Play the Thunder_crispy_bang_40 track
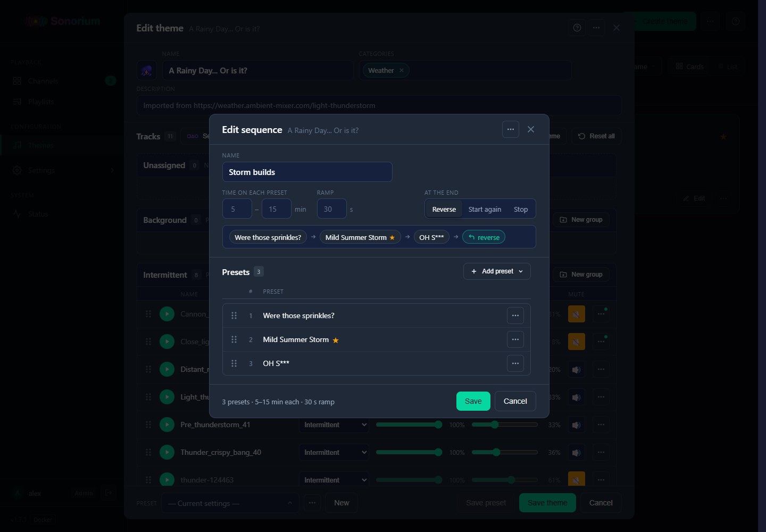 [167, 452]
